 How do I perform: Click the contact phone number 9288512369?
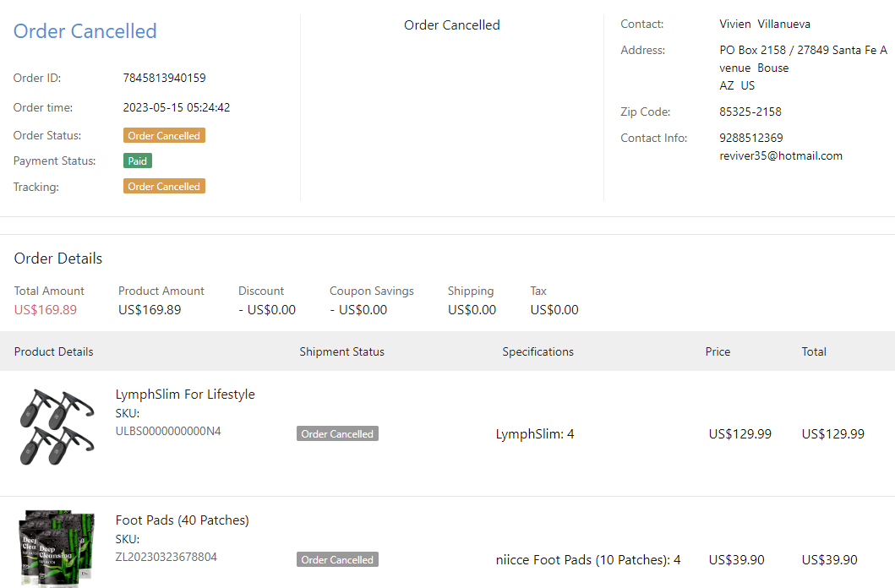pos(751,138)
